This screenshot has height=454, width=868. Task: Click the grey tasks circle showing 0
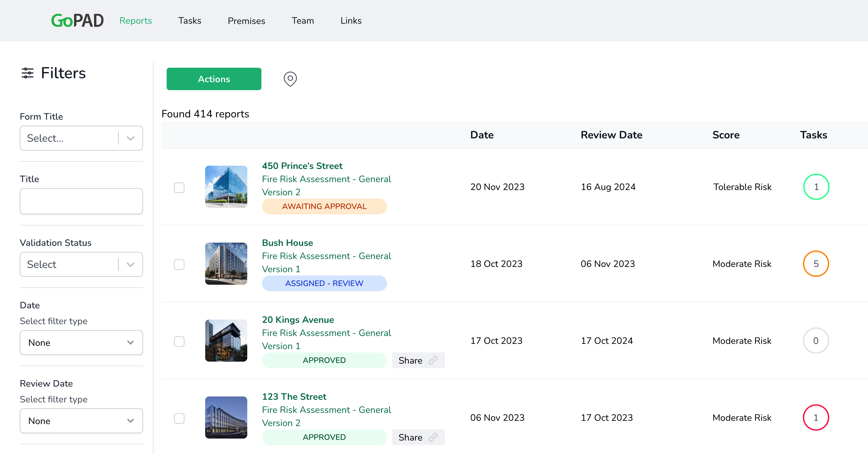[x=816, y=341]
